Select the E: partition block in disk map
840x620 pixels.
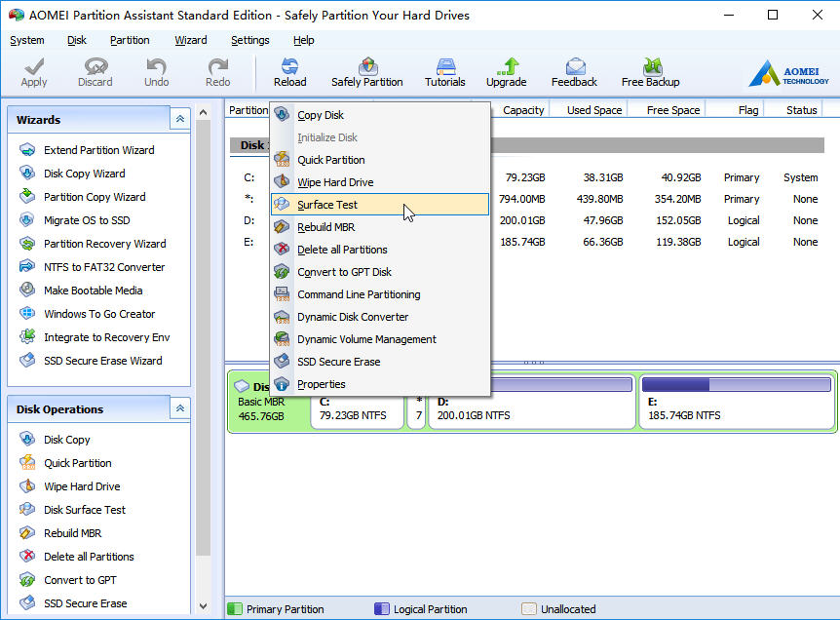pyautogui.click(x=737, y=401)
